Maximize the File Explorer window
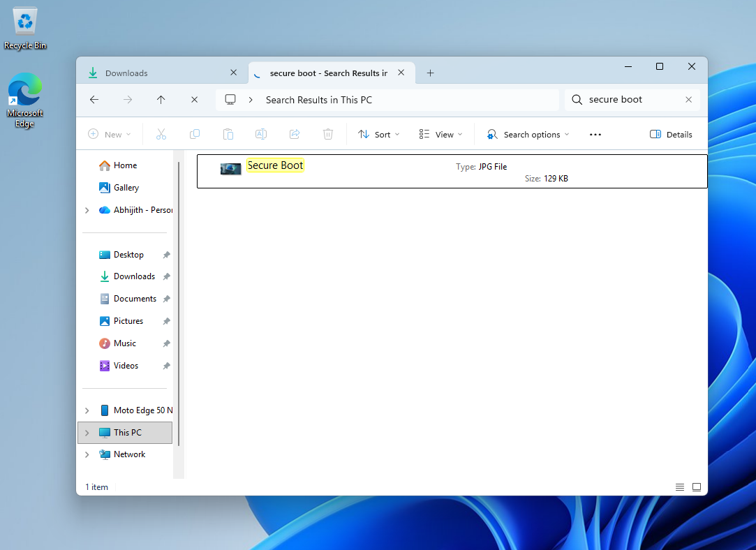756x550 pixels. point(660,66)
